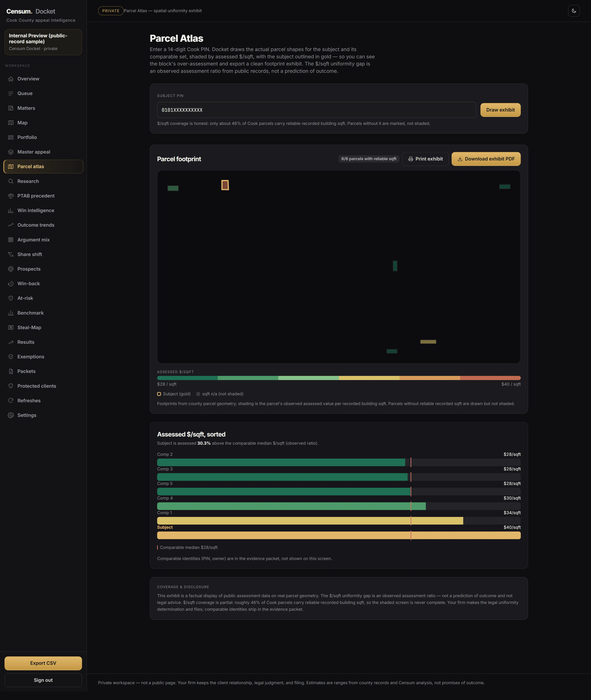Sign out of the workspace
The width and height of the screenshot is (591, 700).
(43, 680)
